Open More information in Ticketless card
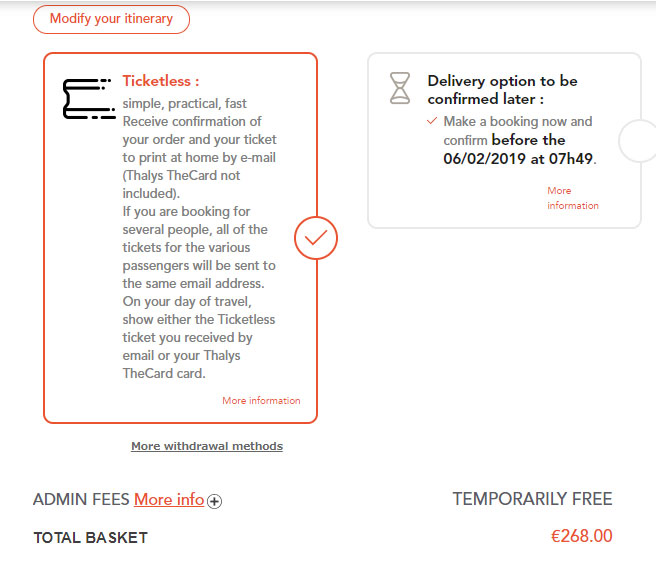656x582 pixels. [x=261, y=400]
